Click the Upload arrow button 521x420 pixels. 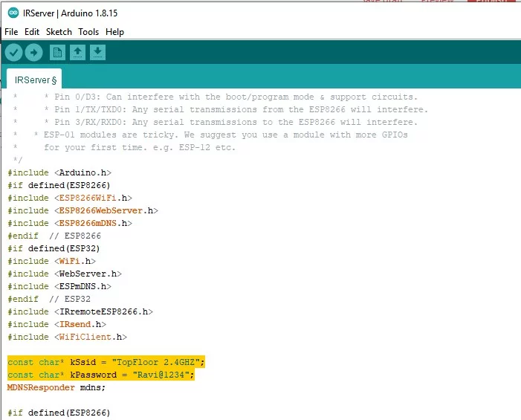(34, 53)
